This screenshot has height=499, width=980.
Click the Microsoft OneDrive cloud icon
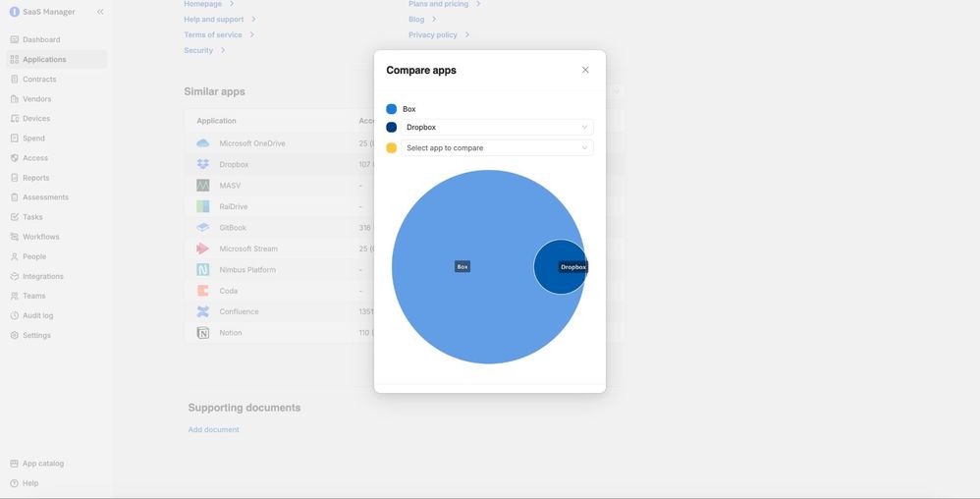point(202,143)
